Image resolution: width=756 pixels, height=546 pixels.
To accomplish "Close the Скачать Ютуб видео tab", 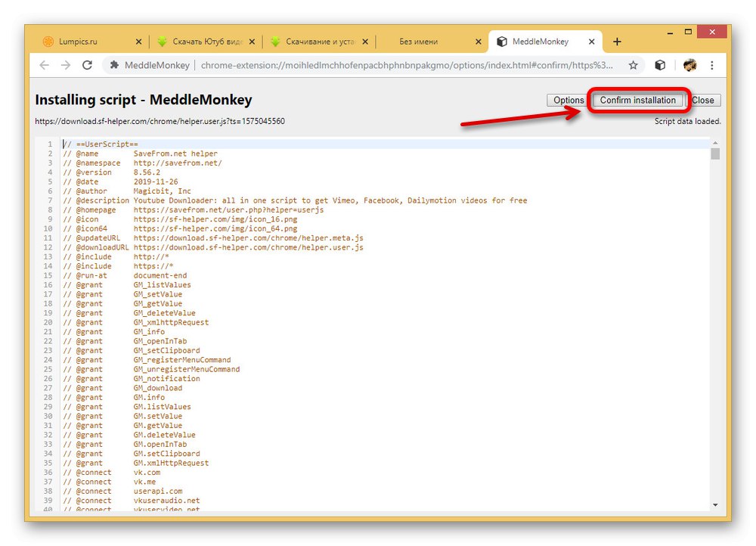I will pos(252,42).
